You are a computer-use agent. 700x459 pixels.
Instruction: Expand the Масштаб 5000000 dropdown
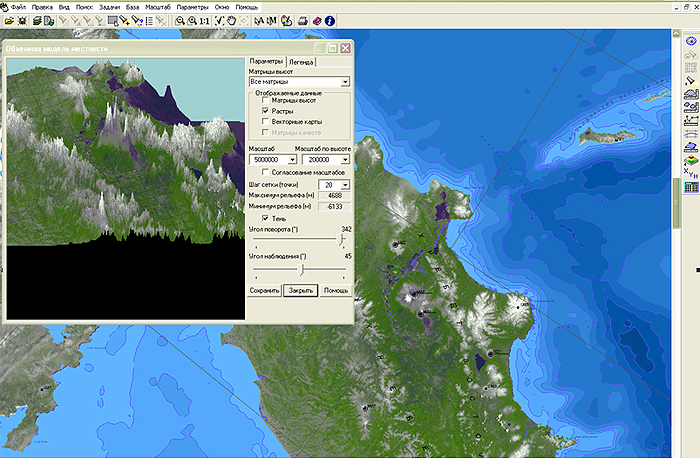pyautogui.click(x=292, y=159)
